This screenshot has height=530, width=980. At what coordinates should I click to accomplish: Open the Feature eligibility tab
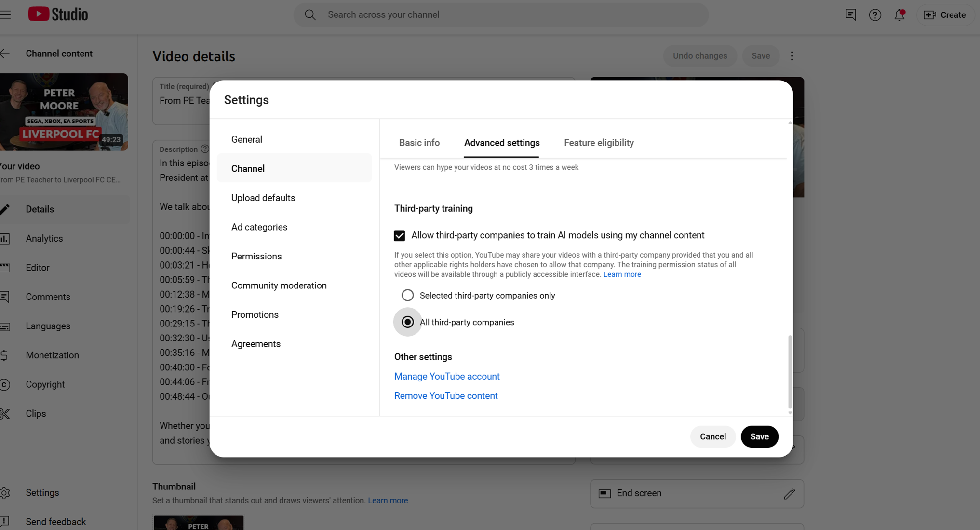point(599,143)
